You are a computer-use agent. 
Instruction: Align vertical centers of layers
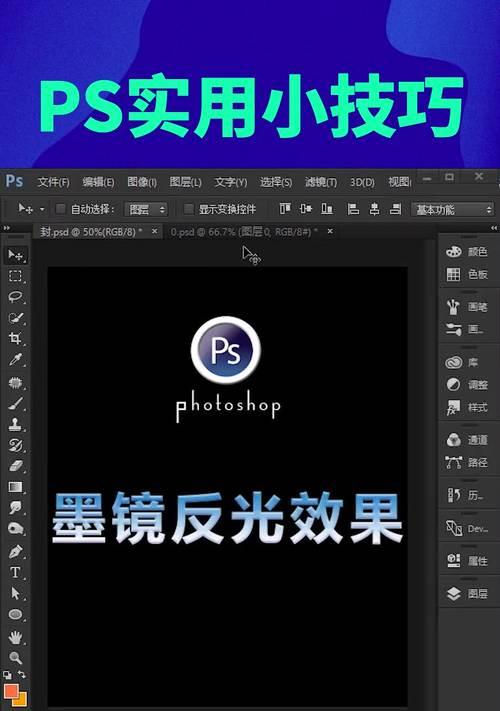coord(306,209)
